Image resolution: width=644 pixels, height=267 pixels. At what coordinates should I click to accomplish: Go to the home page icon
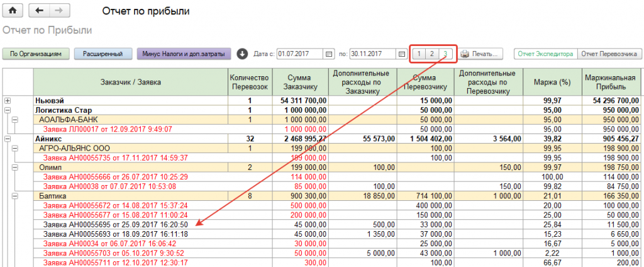tap(13, 11)
